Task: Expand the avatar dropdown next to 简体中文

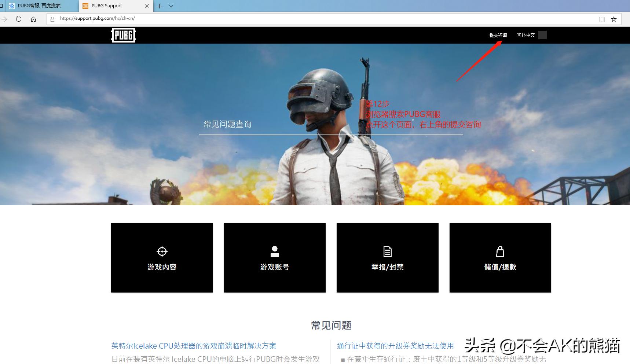Action: click(543, 35)
